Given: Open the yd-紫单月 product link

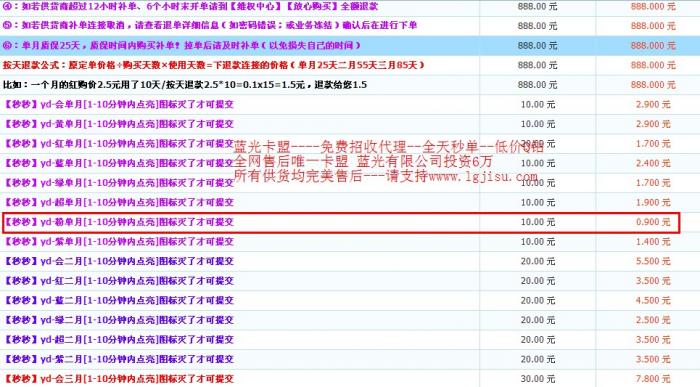Looking at the screenshot, I should [x=119, y=242].
